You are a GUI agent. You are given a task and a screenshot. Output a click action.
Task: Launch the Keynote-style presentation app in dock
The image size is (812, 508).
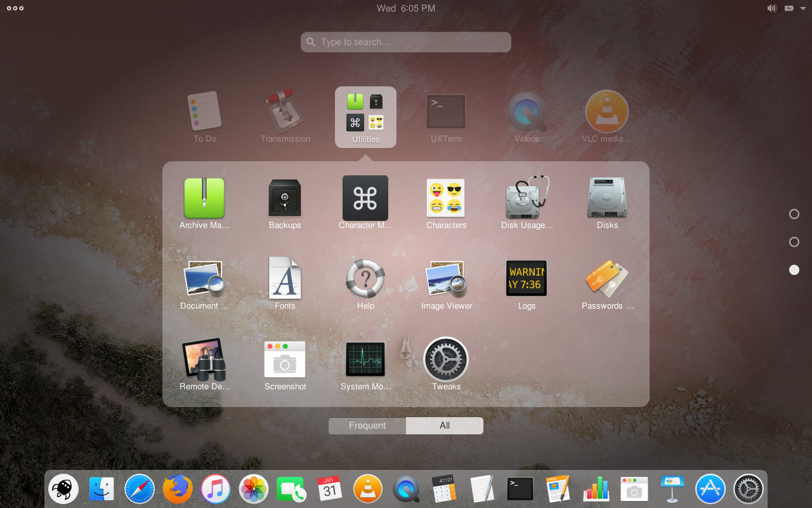tap(672, 490)
